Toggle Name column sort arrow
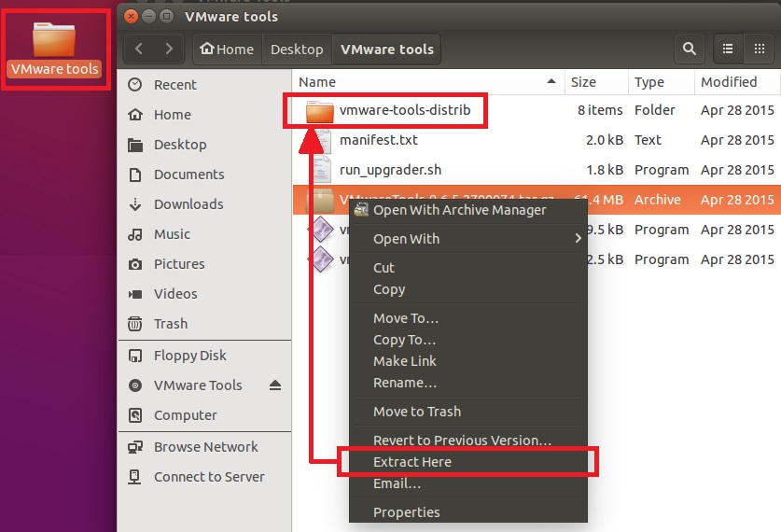The width and height of the screenshot is (781, 532). pyautogui.click(x=551, y=81)
